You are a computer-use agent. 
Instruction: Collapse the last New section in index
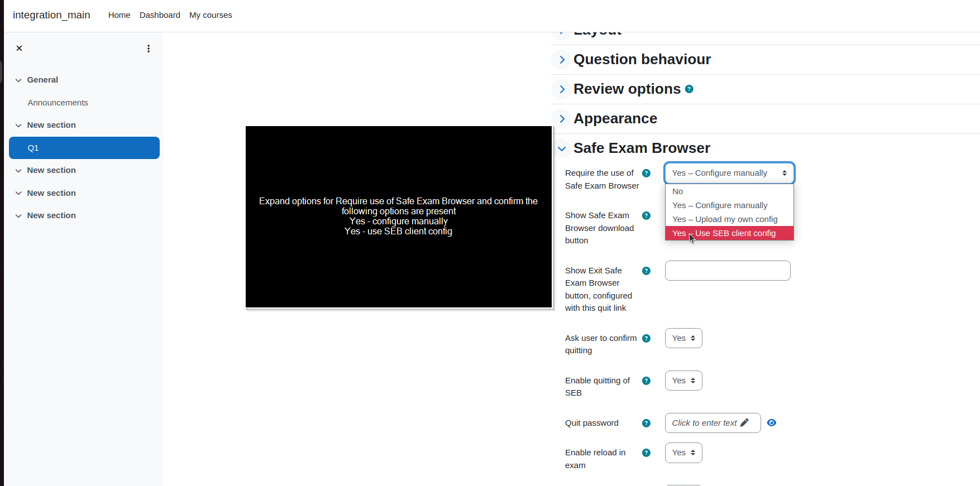tap(18, 215)
